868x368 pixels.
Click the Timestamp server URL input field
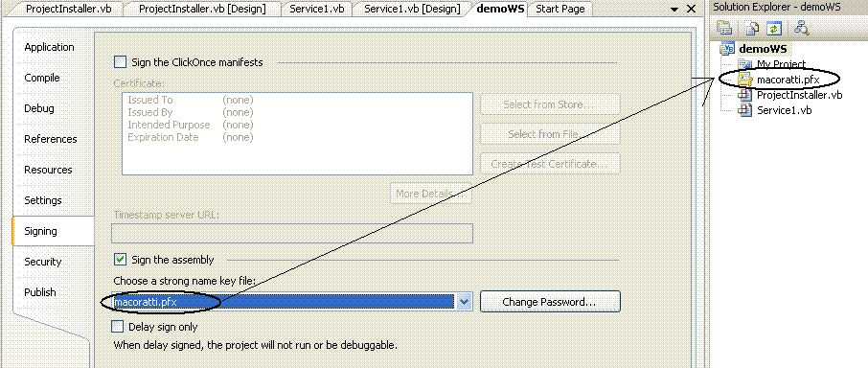pyautogui.click(x=292, y=233)
